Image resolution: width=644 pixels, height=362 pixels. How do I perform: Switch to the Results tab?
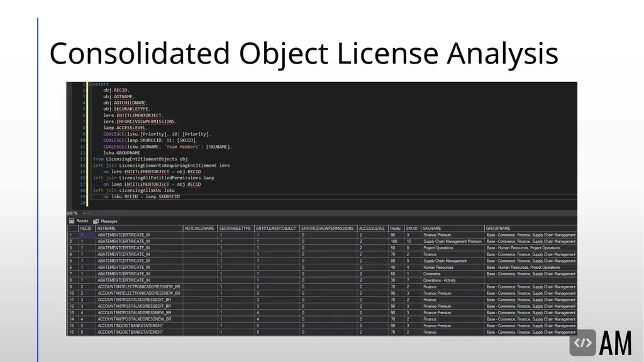pos(82,221)
